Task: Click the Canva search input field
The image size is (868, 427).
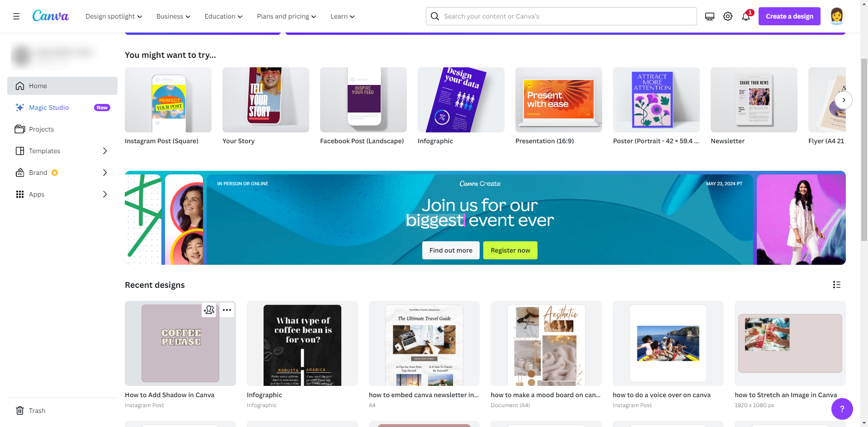Action: click(561, 16)
